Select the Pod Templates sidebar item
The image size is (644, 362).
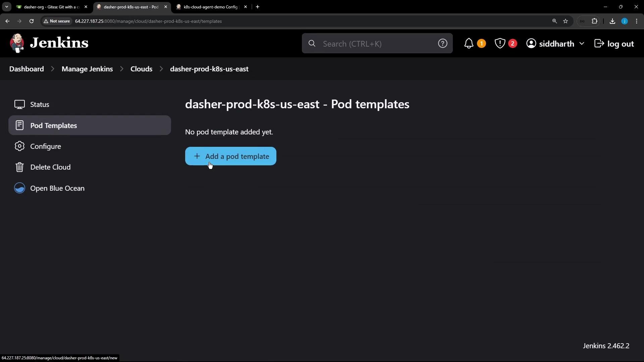click(90, 125)
